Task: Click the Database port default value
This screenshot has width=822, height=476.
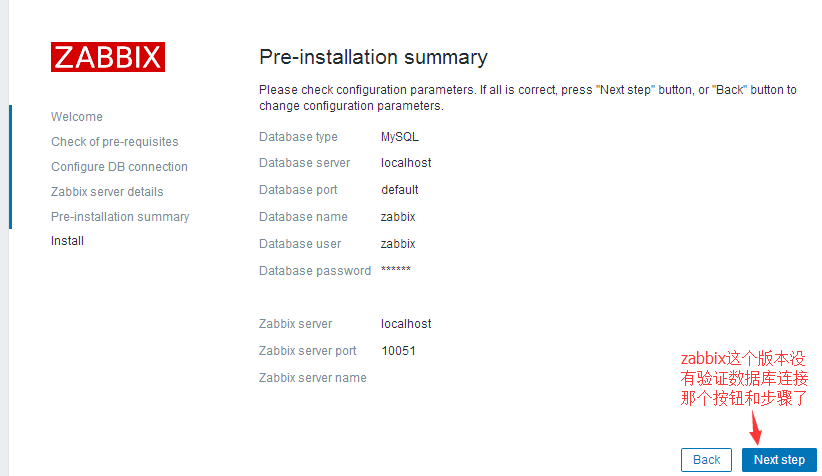Action: 400,190
